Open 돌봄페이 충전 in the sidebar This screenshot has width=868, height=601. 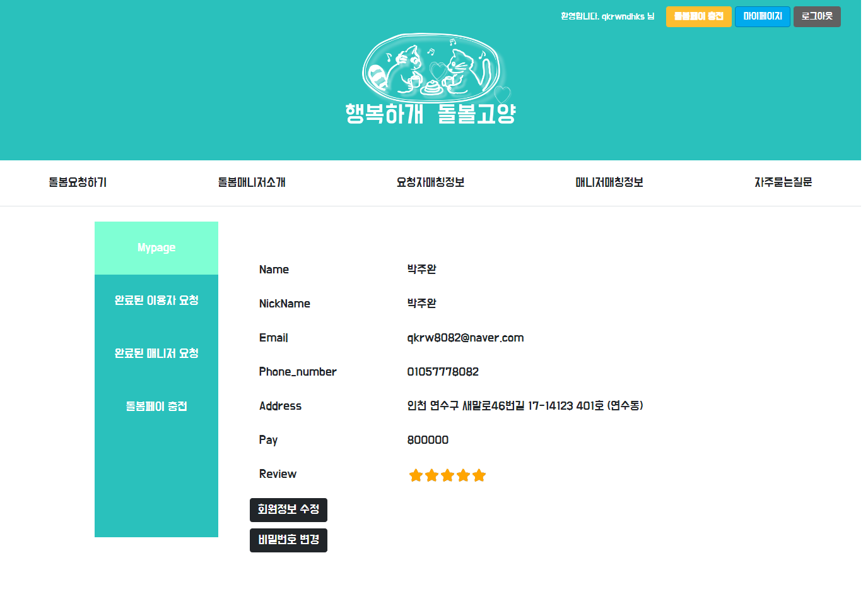pyautogui.click(x=156, y=407)
